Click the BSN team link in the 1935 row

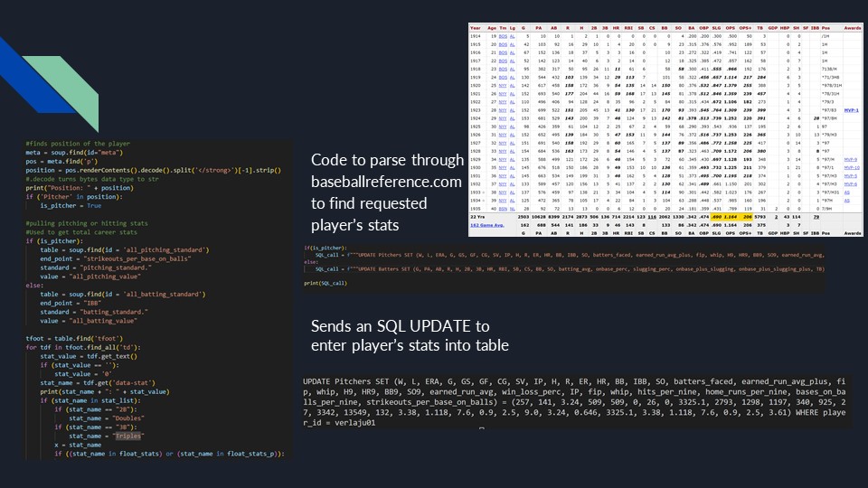[503, 209]
